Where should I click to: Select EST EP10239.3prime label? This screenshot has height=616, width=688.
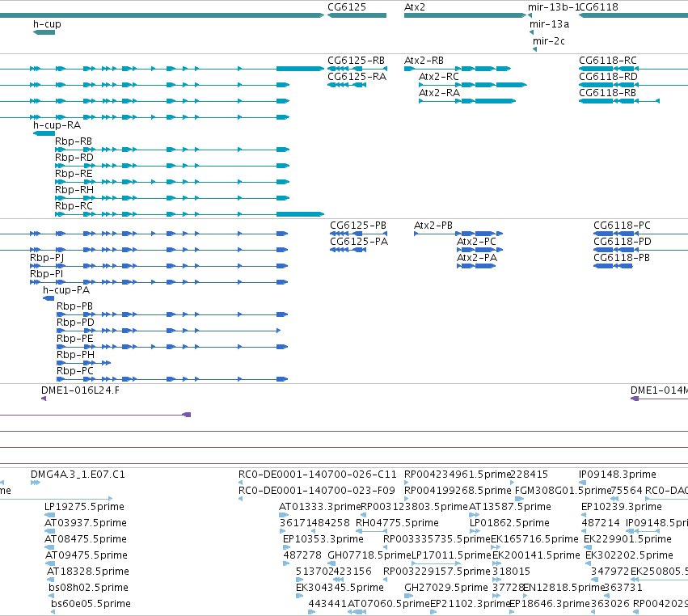622,507
